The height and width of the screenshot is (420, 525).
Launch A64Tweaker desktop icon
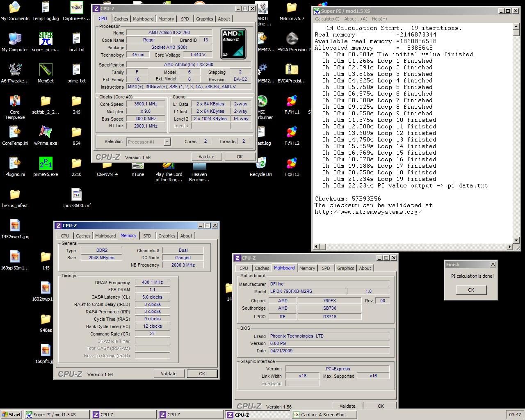[15, 73]
